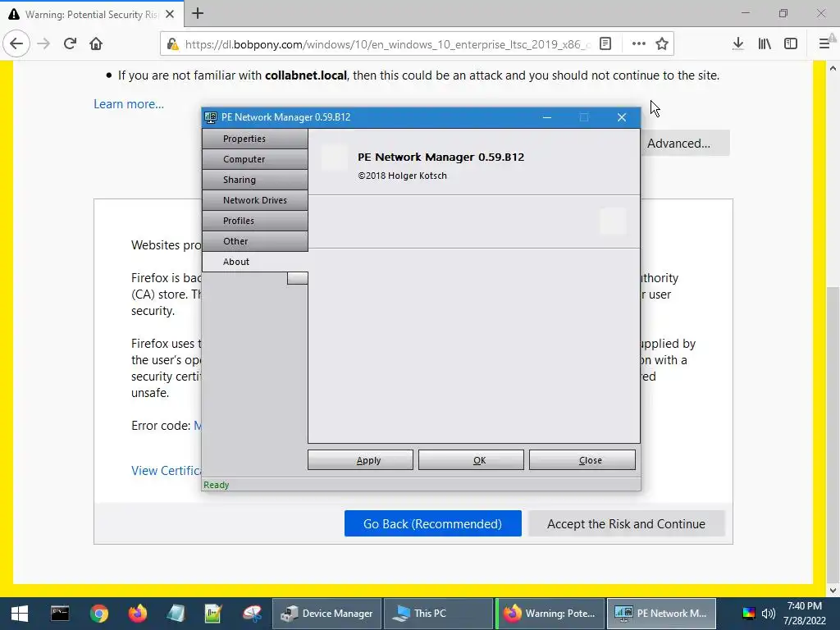Click the Apply button

(x=361, y=460)
